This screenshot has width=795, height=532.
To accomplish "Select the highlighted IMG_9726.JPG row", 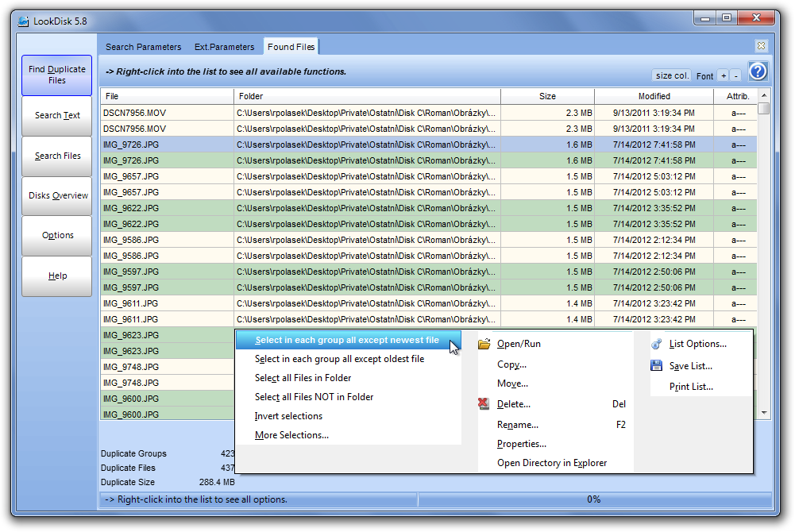I will click(428, 145).
